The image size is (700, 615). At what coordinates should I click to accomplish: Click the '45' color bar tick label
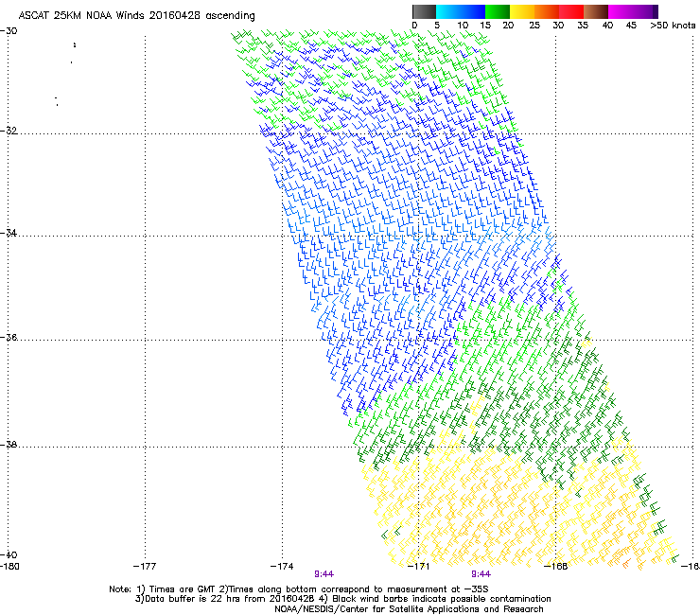point(631,26)
